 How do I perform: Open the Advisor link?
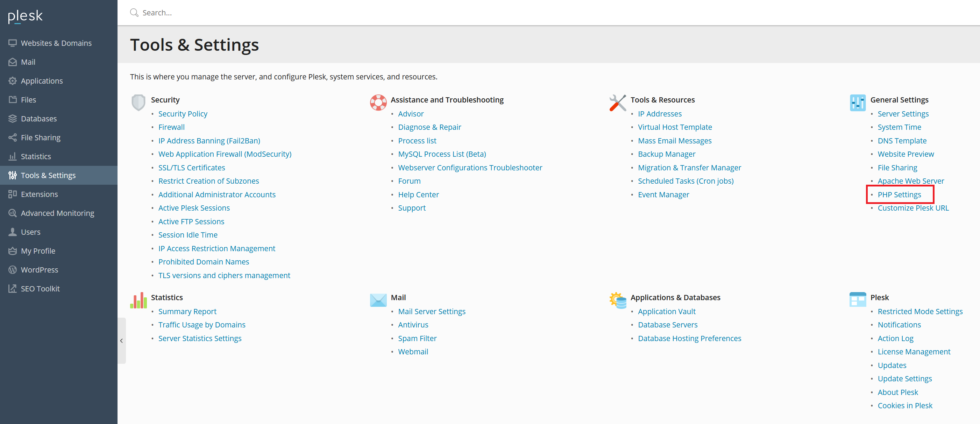411,114
